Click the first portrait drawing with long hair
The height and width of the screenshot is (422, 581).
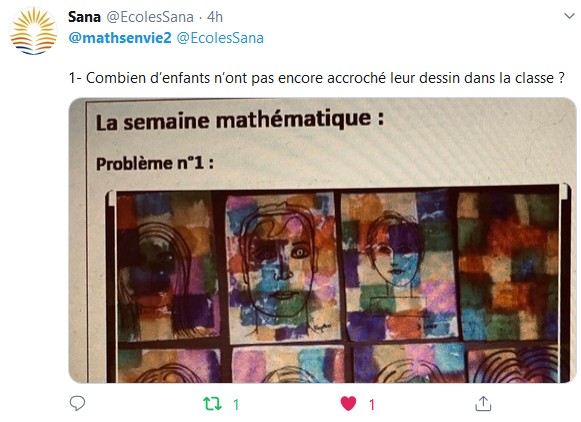click(x=167, y=266)
